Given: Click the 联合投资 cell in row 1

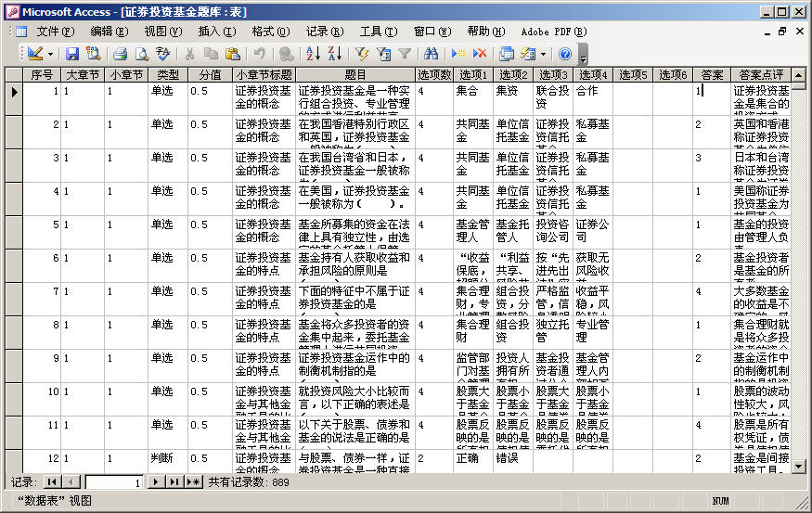Looking at the screenshot, I should coord(552,98).
